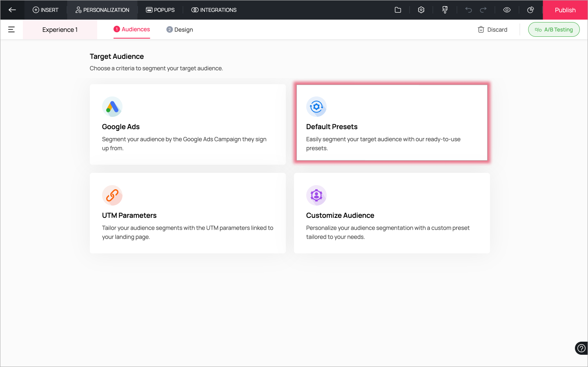Image resolution: width=588 pixels, height=367 pixels.
Task: Click the redo arrow icon
Action: point(483,10)
